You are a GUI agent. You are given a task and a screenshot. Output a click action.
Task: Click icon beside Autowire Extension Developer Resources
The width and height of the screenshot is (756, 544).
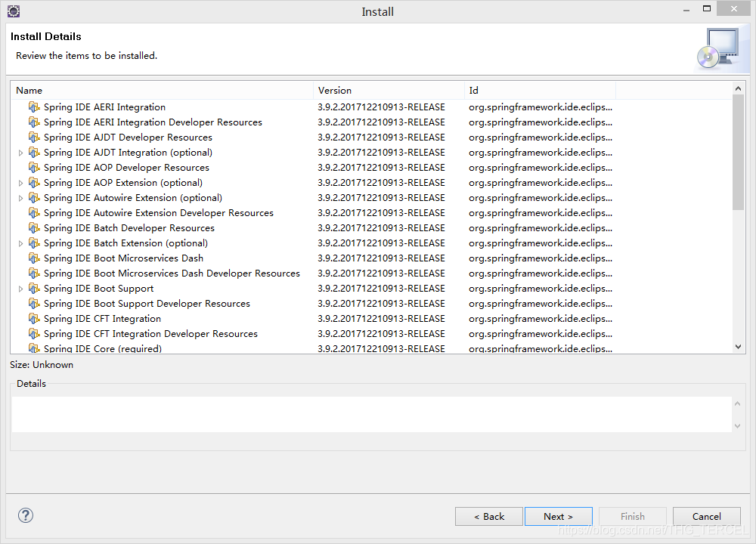34,212
